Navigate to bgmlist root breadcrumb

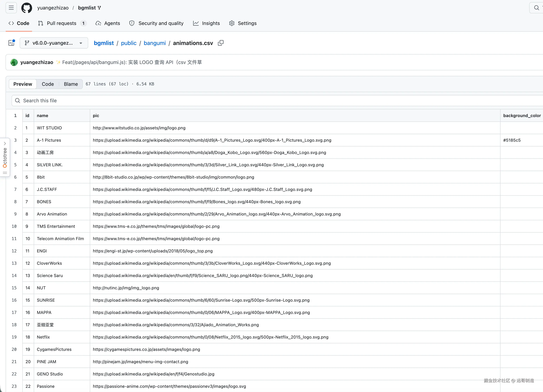tap(104, 43)
